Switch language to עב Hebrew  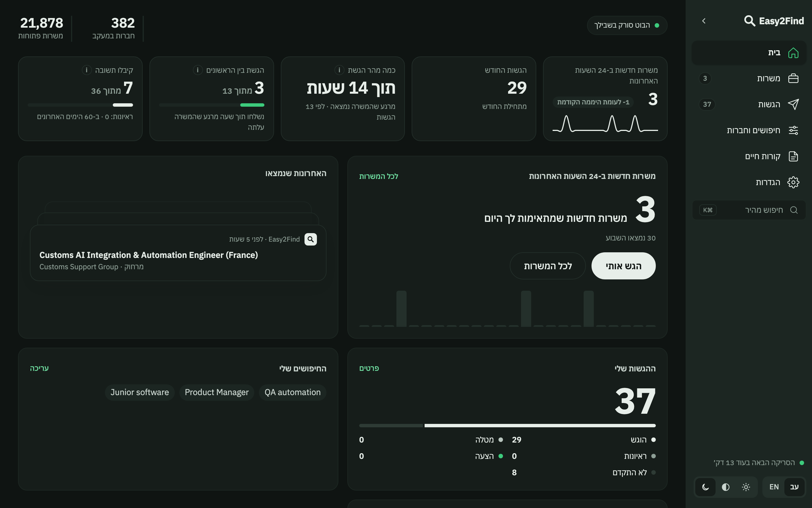coord(794,487)
